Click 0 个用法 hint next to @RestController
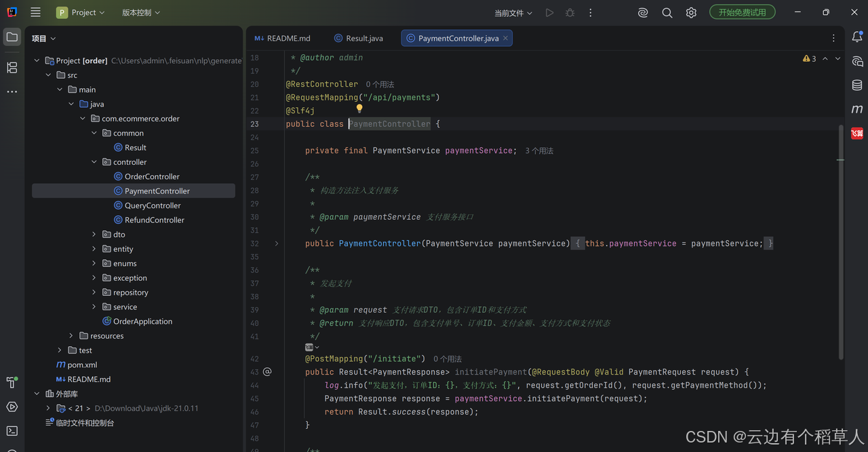The height and width of the screenshot is (452, 868). click(380, 84)
